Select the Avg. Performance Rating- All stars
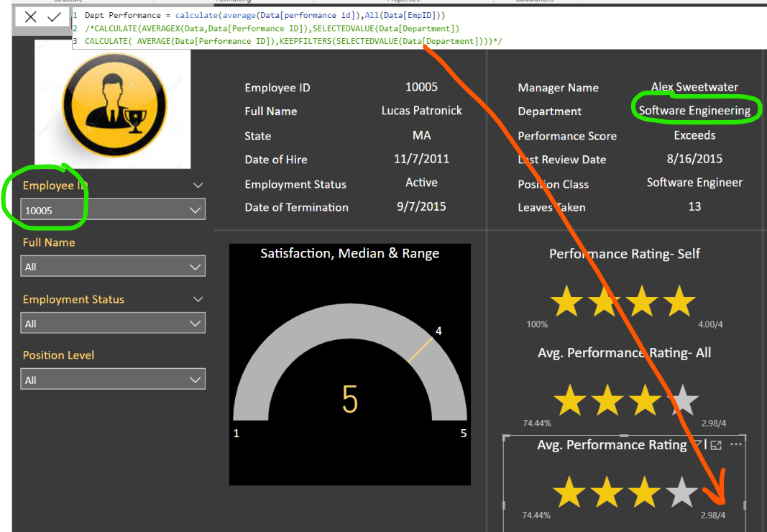This screenshot has width=767, height=532. pos(626,400)
